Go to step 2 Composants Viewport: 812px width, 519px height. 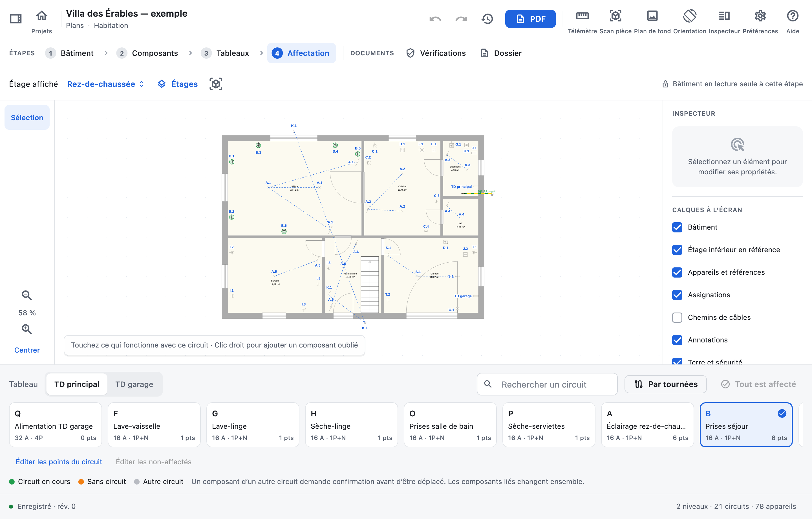click(x=147, y=53)
